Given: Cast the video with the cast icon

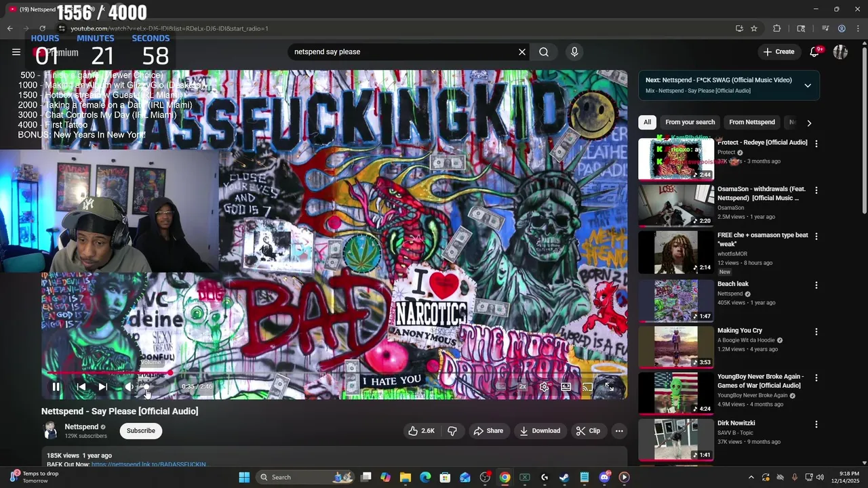Looking at the screenshot, I should pyautogui.click(x=587, y=387).
